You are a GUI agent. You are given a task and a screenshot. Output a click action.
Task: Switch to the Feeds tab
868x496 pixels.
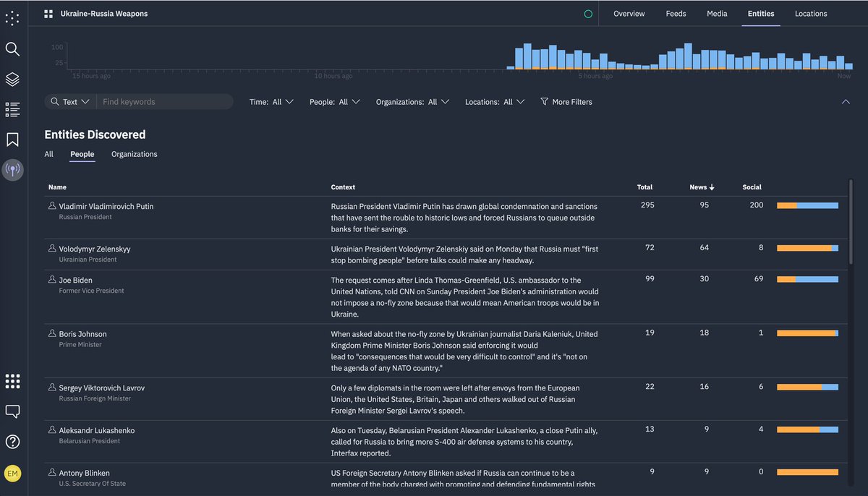tap(676, 14)
